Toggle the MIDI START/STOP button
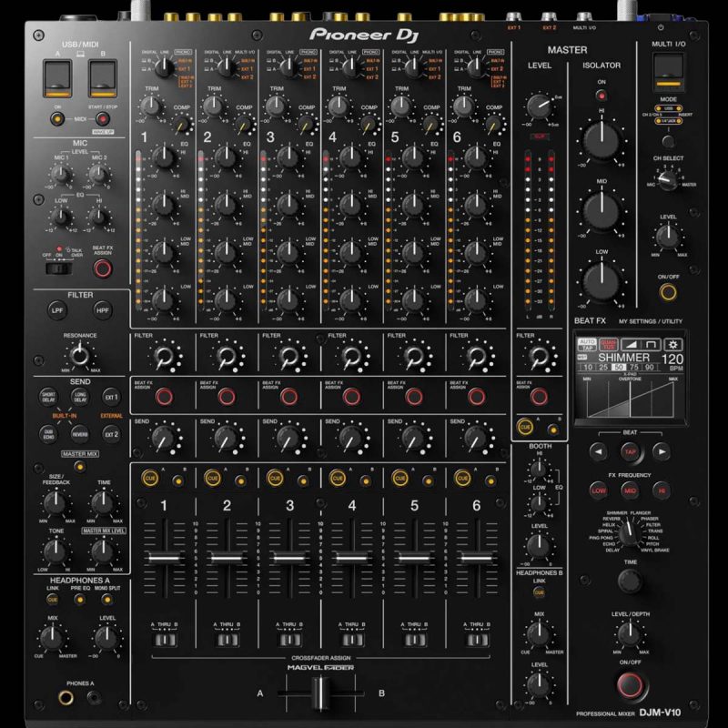Image resolution: width=728 pixels, height=728 pixels. (x=103, y=119)
